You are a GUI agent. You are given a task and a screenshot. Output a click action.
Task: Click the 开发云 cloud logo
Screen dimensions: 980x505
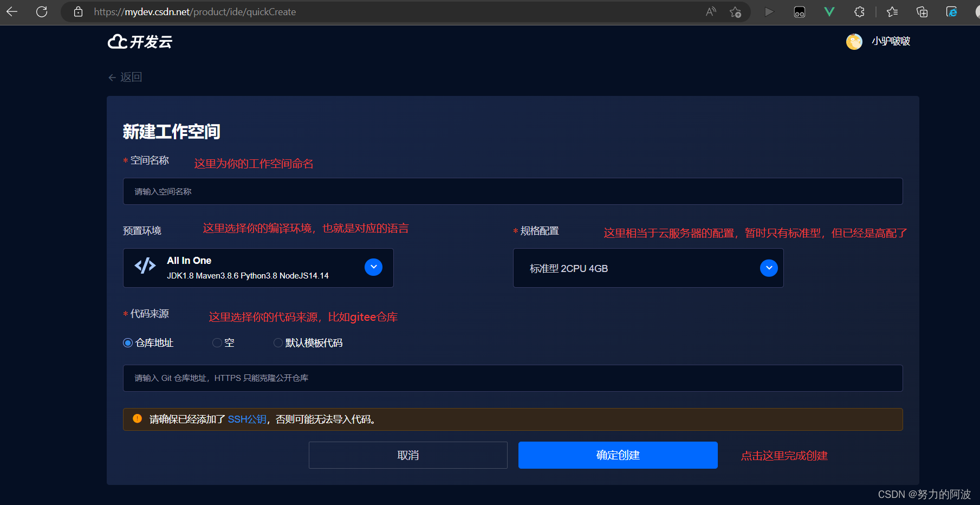(140, 42)
